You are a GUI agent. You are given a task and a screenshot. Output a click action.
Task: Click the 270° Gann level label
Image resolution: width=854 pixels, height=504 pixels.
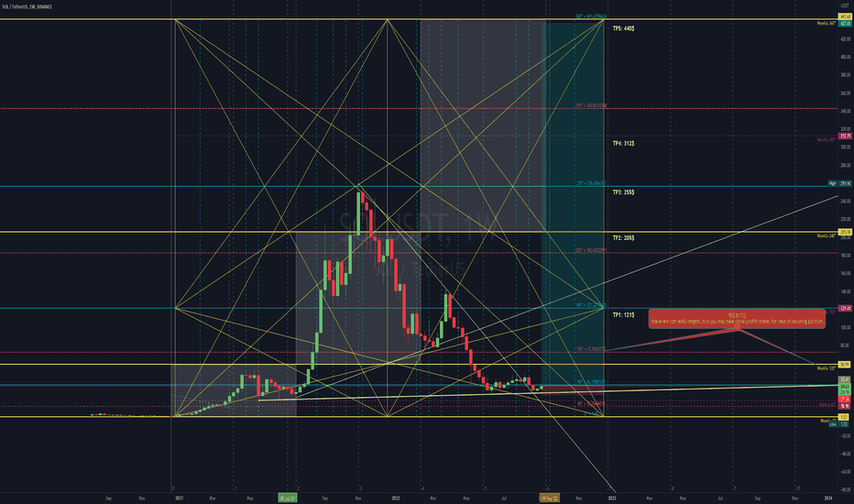click(x=592, y=183)
